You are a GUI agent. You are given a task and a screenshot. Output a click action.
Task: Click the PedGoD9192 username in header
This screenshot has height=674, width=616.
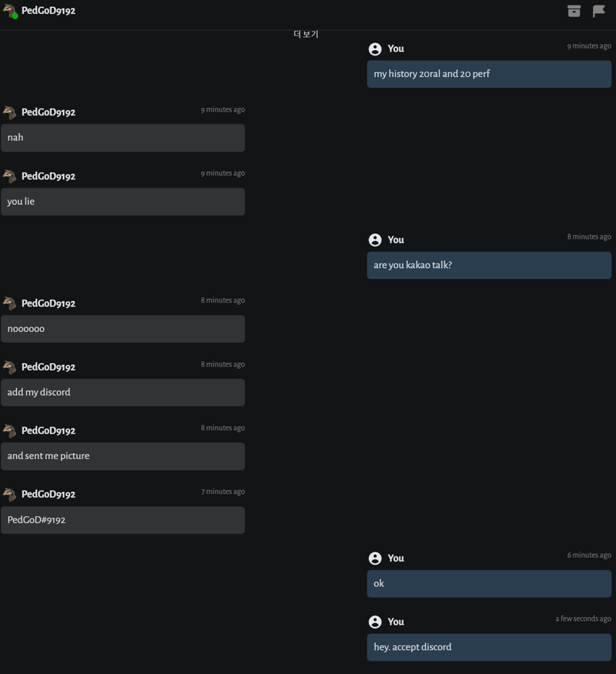tap(49, 11)
